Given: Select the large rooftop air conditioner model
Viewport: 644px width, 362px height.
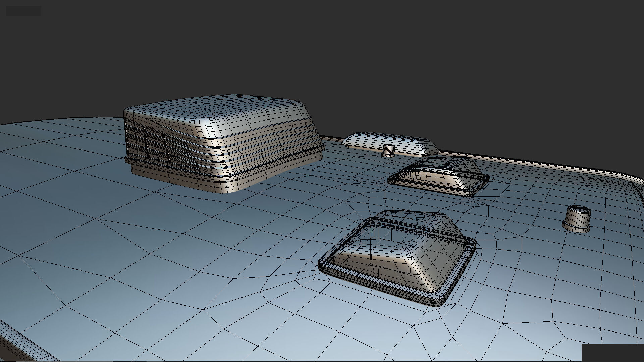Looking at the screenshot, I should pyautogui.click(x=224, y=144).
